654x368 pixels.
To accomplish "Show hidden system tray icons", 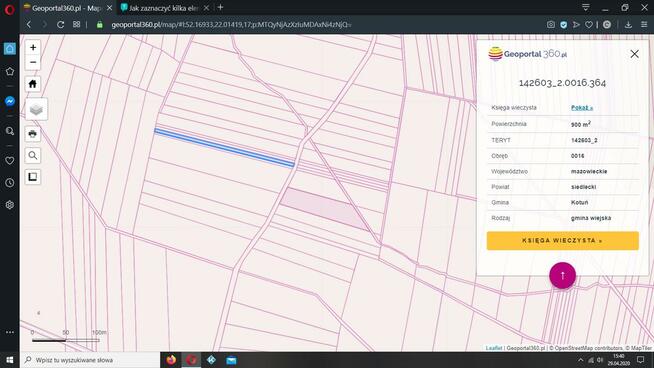I will [580, 360].
